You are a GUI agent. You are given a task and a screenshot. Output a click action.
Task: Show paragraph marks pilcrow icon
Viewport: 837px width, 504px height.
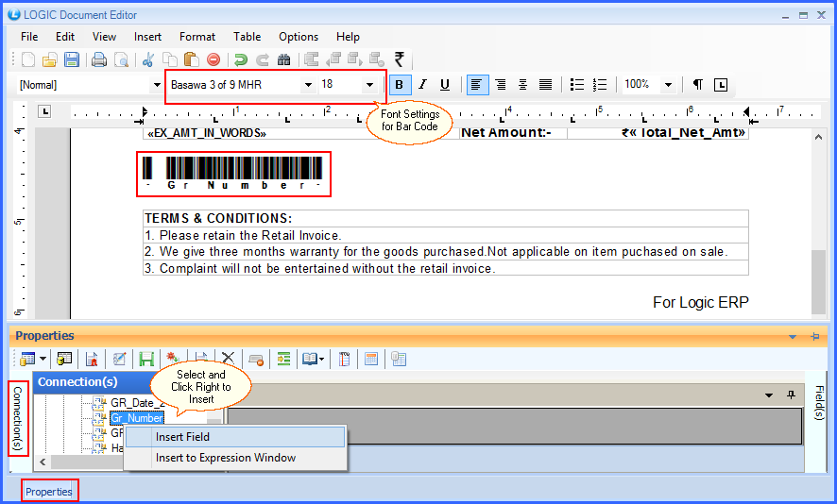(698, 84)
